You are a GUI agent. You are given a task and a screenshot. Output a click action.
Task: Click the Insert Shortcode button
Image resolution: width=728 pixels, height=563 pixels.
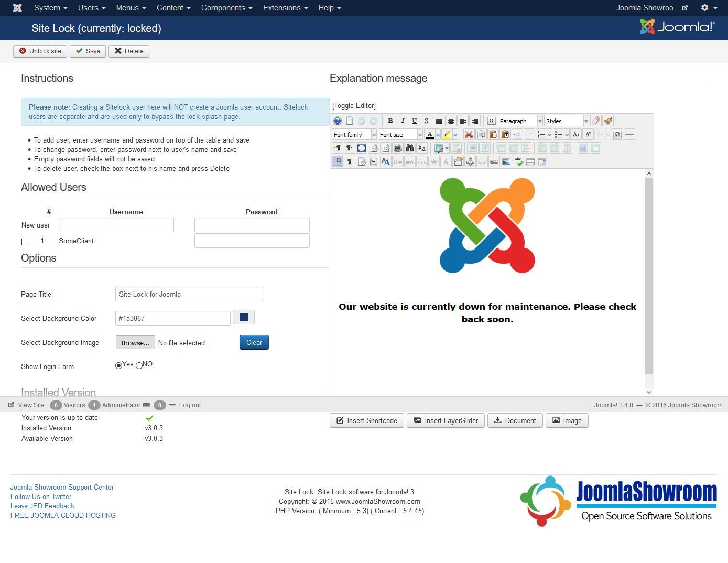click(x=367, y=420)
